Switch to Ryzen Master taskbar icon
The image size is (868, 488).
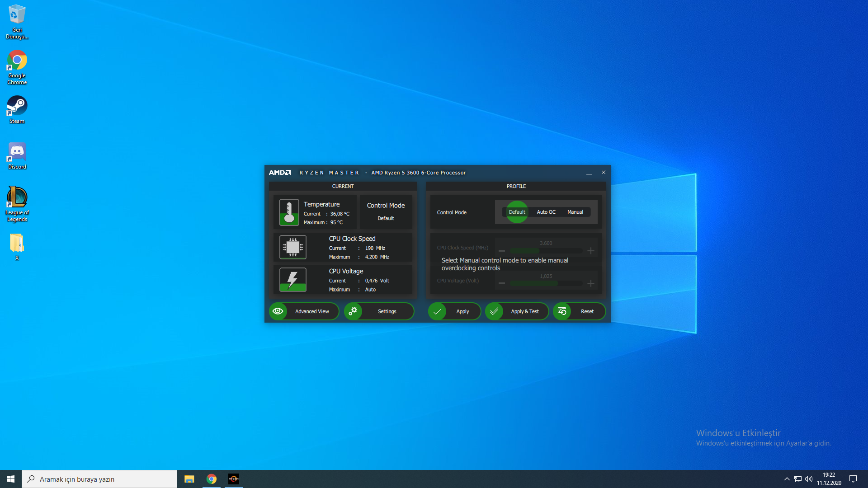pos(234,479)
